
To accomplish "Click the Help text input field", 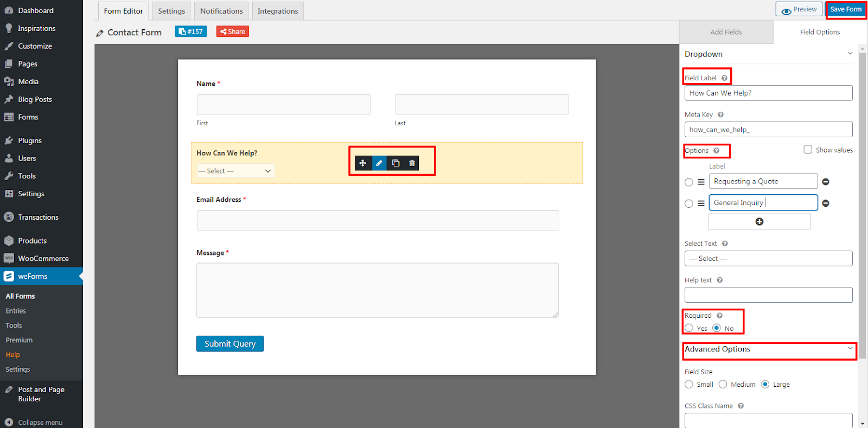I will [768, 295].
